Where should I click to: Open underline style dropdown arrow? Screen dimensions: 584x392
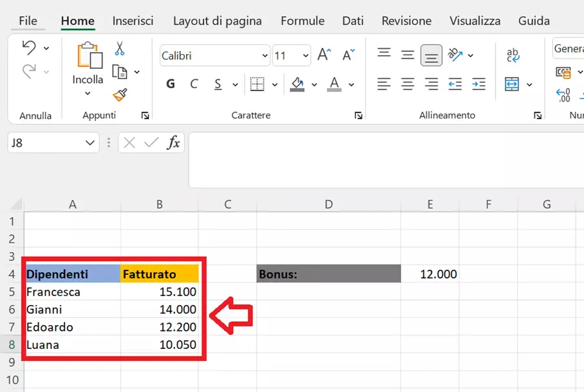(x=235, y=85)
